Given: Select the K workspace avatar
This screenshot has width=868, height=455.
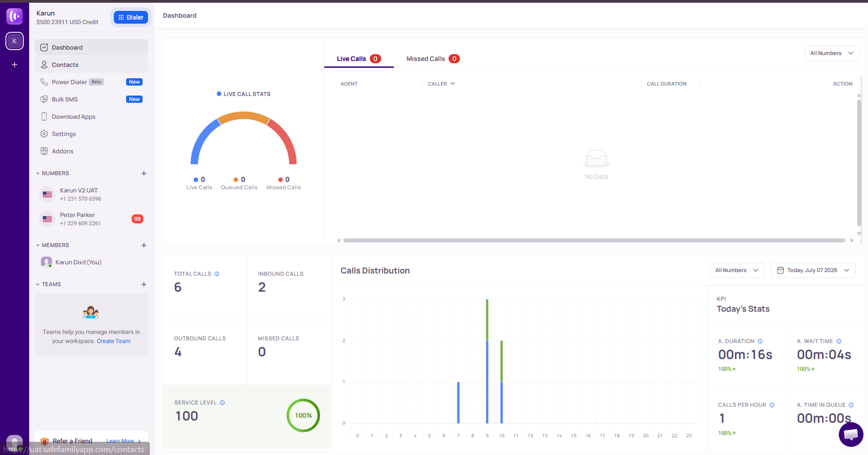Looking at the screenshot, I should [x=15, y=41].
